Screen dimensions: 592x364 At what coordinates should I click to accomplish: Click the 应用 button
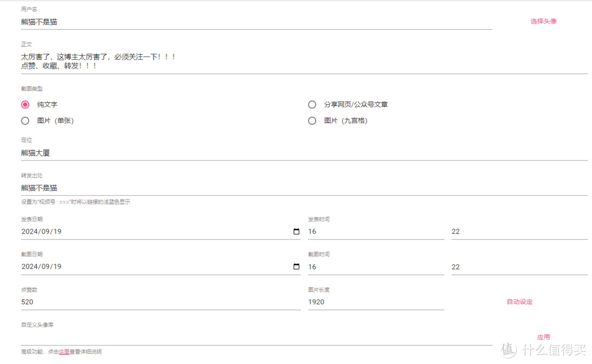(x=543, y=337)
